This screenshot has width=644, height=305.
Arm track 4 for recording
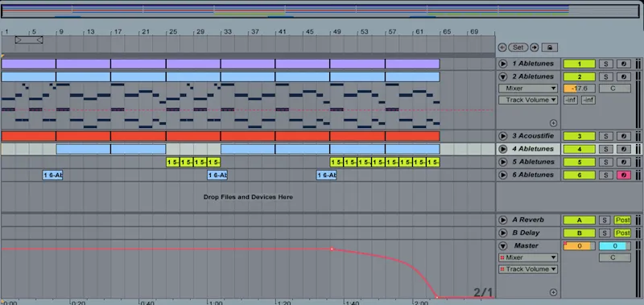tap(623, 150)
